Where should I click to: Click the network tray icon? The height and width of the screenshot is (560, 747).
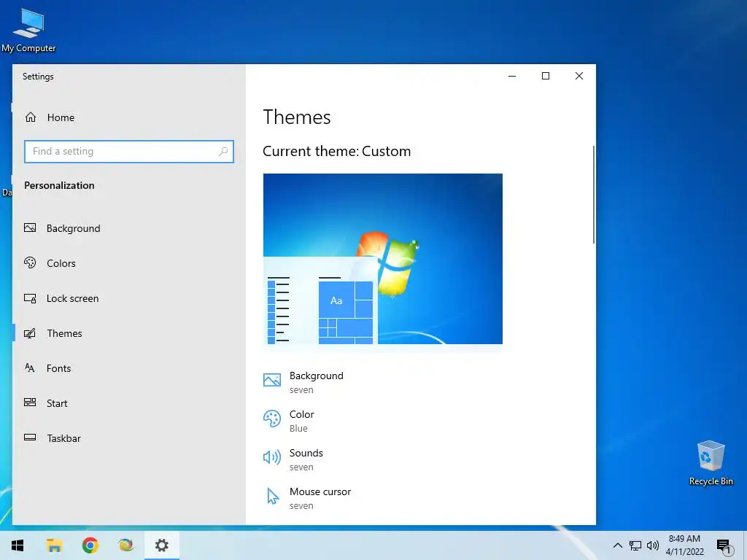(635, 545)
